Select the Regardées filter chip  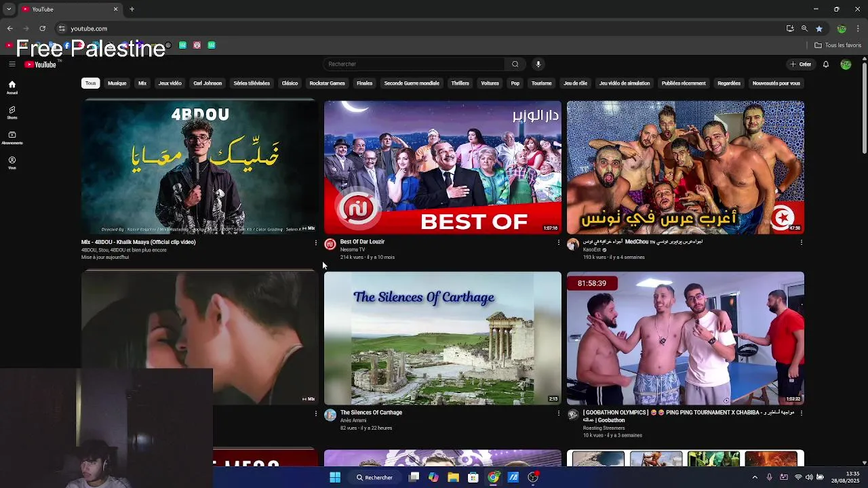pos(729,83)
